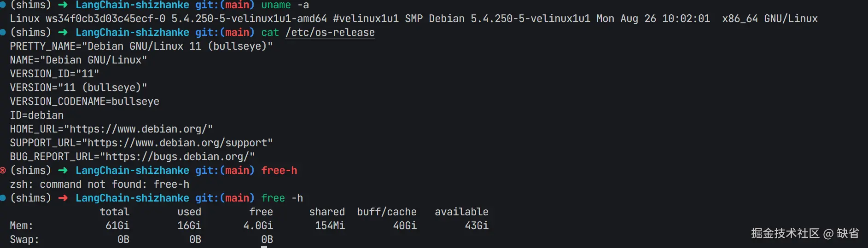Click the "total" column header in free output

[x=115, y=212]
